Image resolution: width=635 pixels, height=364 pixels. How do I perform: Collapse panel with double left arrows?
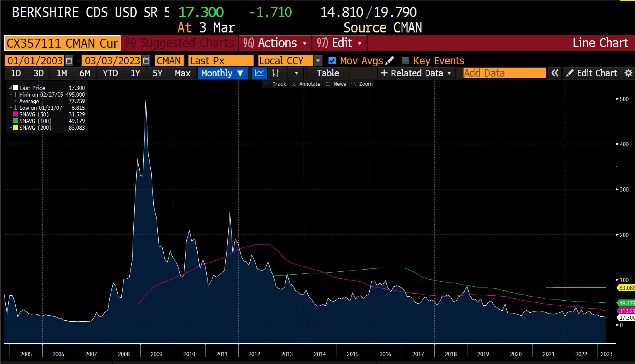click(555, 73)
